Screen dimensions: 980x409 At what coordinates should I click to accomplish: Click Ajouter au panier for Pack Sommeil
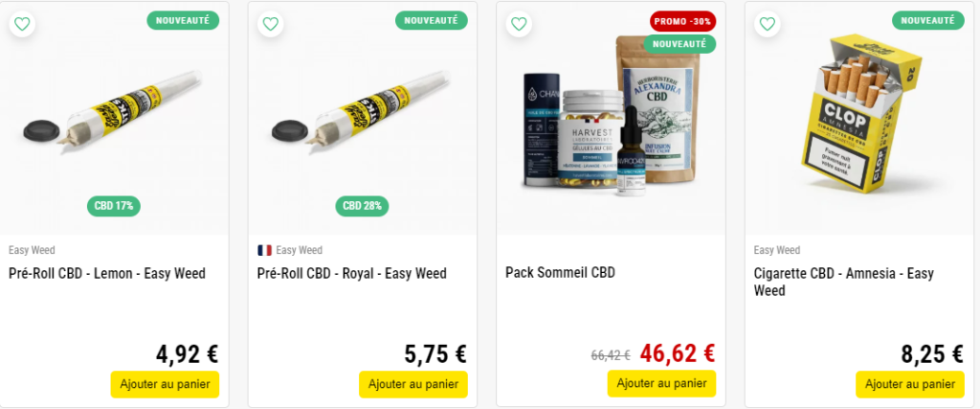(x=662, y=383)
